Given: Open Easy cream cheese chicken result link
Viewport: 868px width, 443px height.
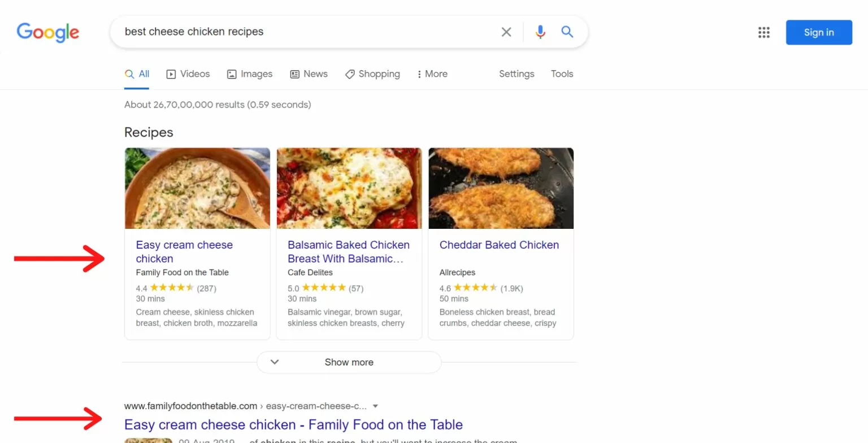Looking at the screenshot, I should pyautogui.click(x=293, y=424).
